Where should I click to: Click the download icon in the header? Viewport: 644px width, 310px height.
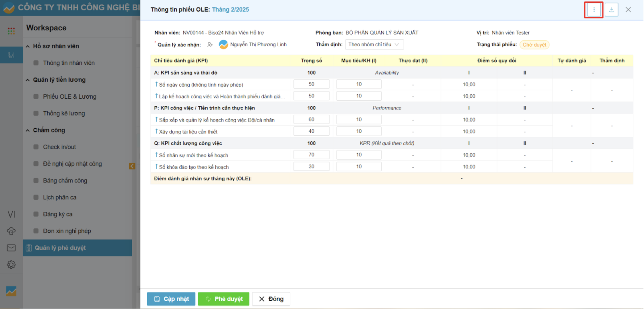[611, 9]
